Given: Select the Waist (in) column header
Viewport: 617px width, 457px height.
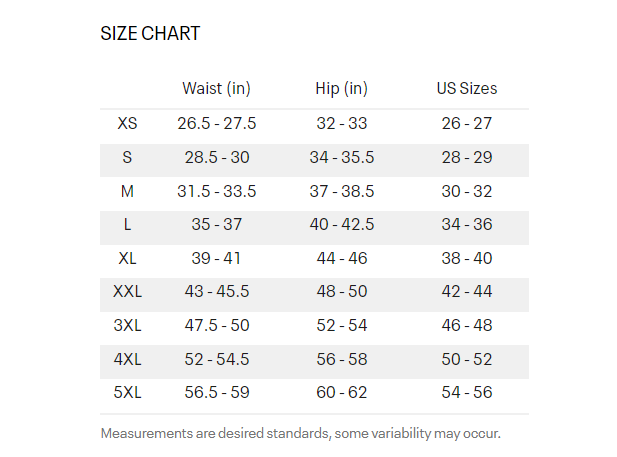Looking at the screenshot, I should coord(216,88).
